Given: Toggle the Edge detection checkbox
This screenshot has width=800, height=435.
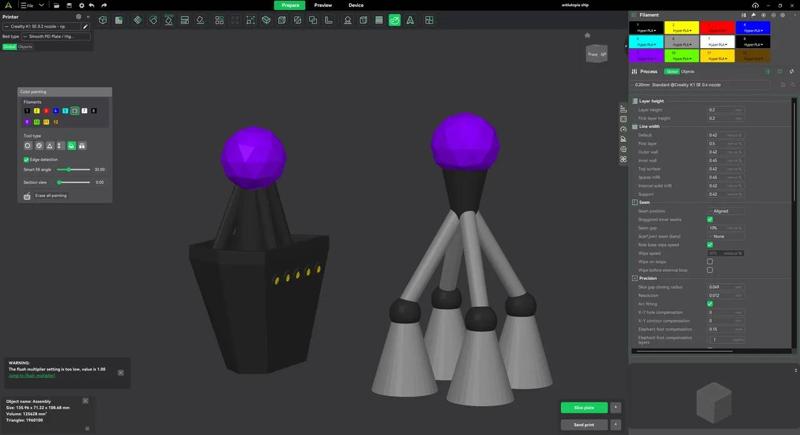Looking at the screenshot, I should coord(26,160).
